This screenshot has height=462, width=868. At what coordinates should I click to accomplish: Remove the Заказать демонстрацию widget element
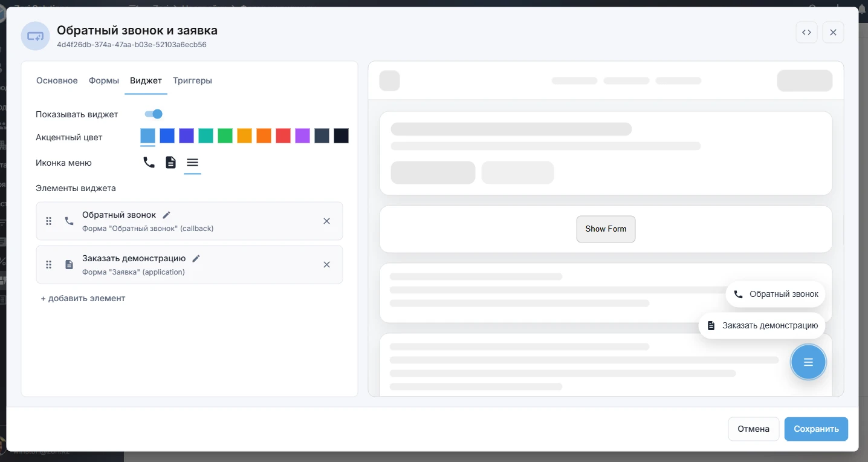[x=326, y=264]
